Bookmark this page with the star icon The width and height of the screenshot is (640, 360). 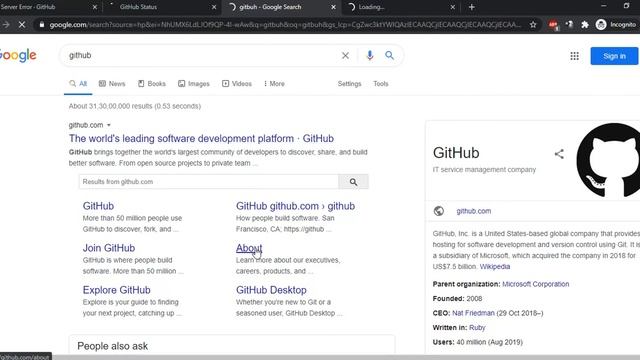pyautogui.click(x=533, y=25)
